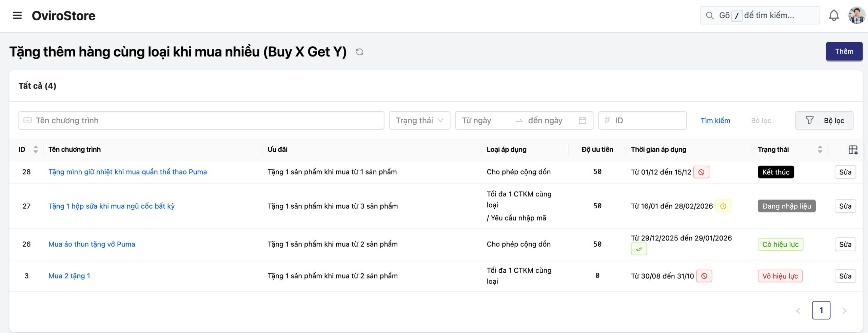Image resolution: width=868 pixels, height=333 pixels.
Task: Click the Tìm kiếm link
Action: [x=715, y=121]
